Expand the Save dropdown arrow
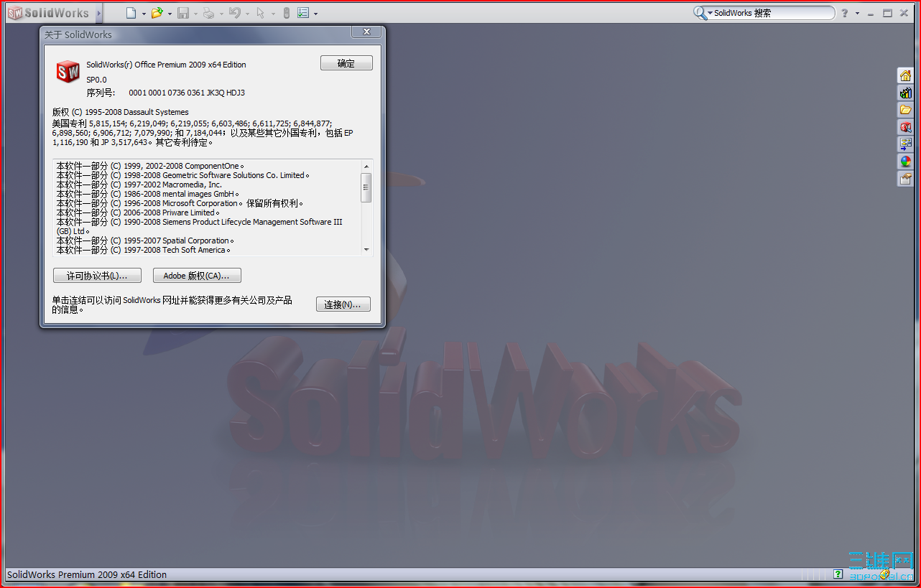The width and height of the screenshot is (921, 588). pyautogui.click(x=195, y=14)
